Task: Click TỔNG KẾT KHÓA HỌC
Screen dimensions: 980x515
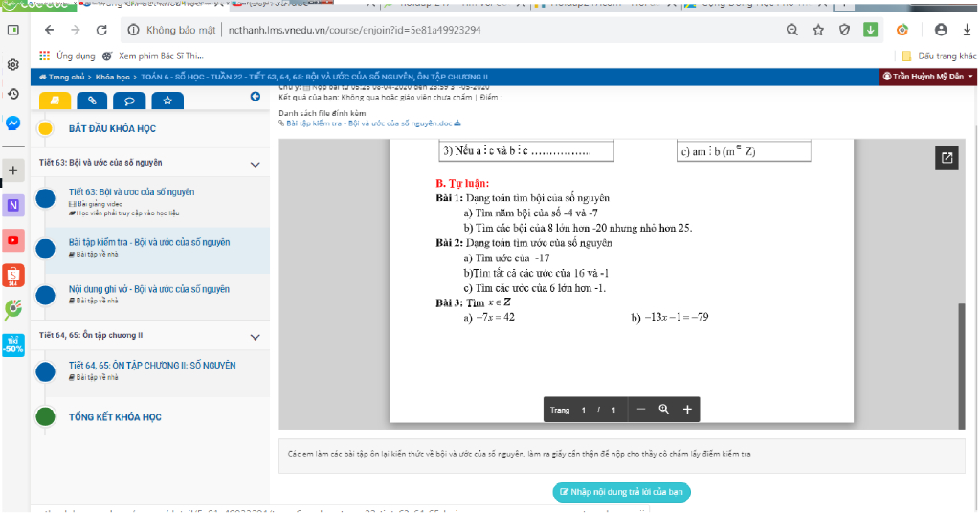Action: 115,416
